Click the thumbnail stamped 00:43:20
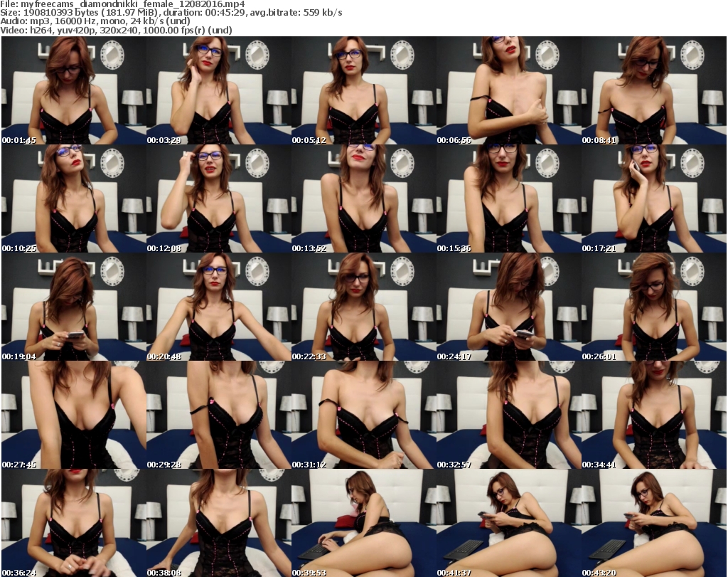Screen dimensions: 728x577 coord(654,523)
